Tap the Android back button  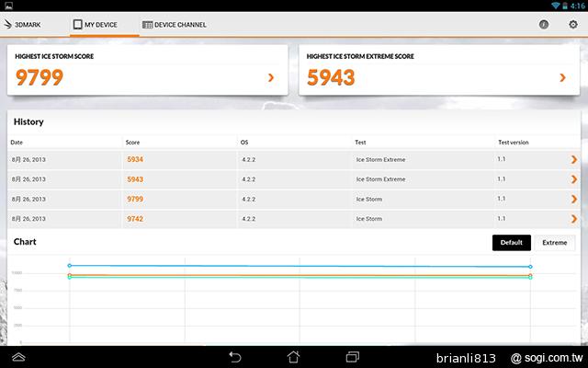(235, 357)
